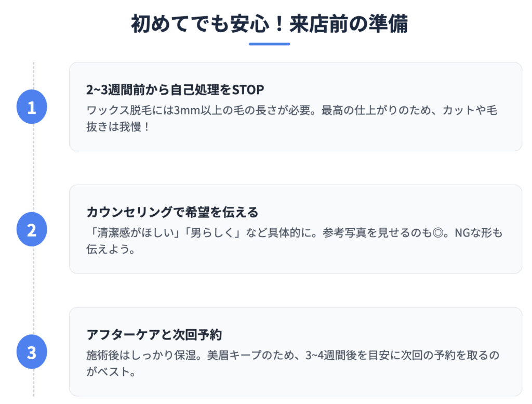This screenshot has width=532, height=404.
Task: Click the heading 初めてでも安心！来店前の準備
Action: pyautogui.click(x=270, y=24)
